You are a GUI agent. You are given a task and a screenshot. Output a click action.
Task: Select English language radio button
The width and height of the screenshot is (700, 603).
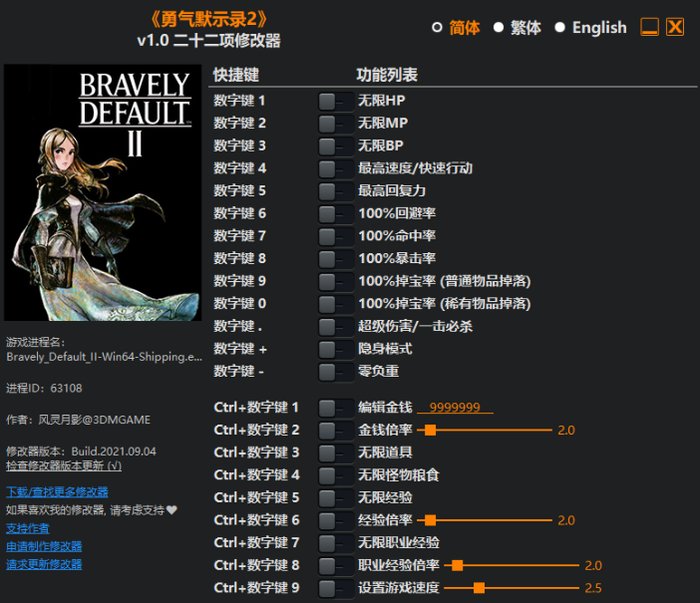tap(559, 28)
